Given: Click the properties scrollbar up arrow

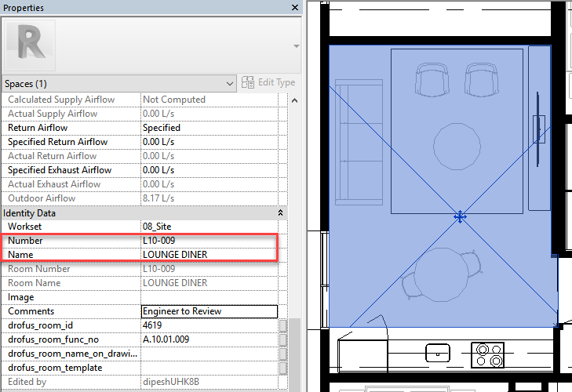Looking at the screenshot, I should coord(295,100).
